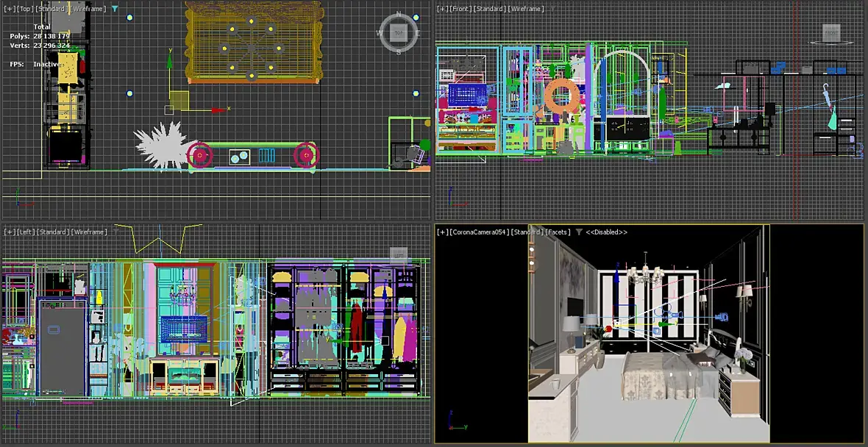Open the [Standard] menu in Top viewport

point(52,9)
